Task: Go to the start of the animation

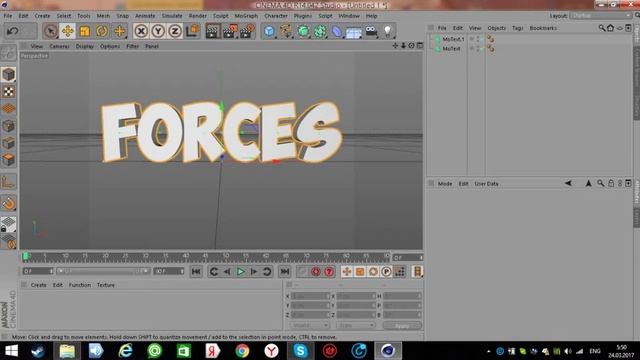Action: click(196, 272)
